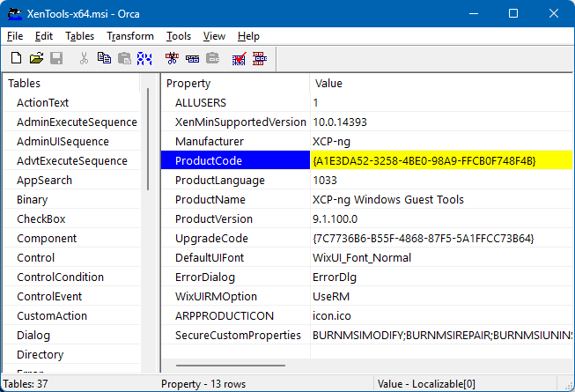Screen dimensions: 575x392
Task: Click the Copy toolbar icon
Action: point(105,59)
